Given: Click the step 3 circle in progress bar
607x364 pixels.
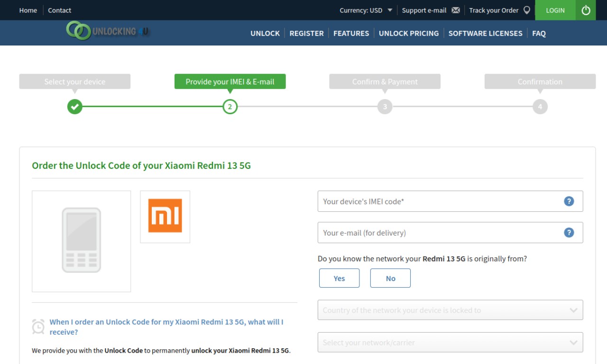Looking at the screenshot, I should 385,107.
